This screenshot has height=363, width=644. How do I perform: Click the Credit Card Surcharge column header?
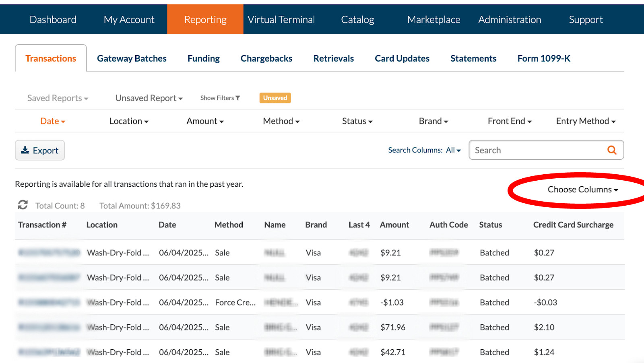pyautogui.click(x=574, y=225)
